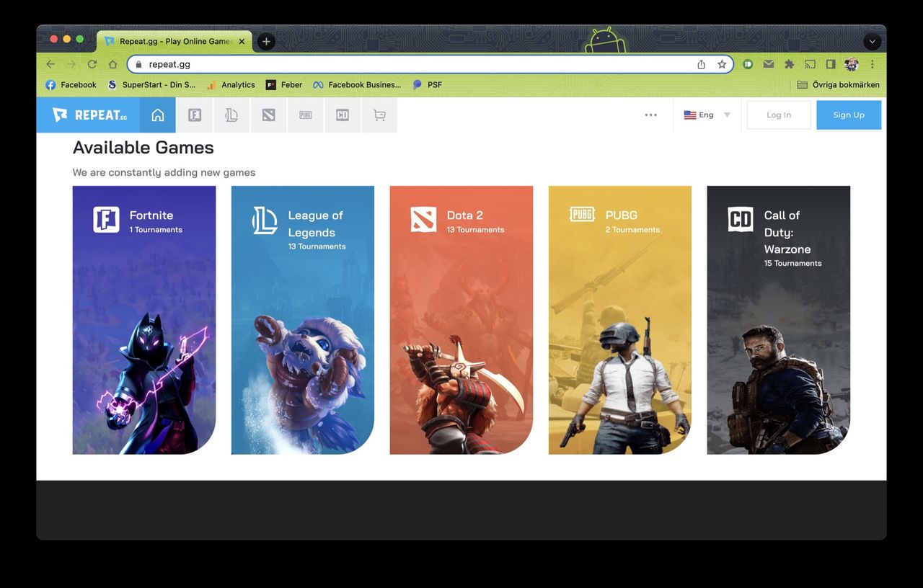Image resolution: width=923 pixels, height=588 pixels.
Task: Open the Fortnite game card
Action: coord(144,320)
